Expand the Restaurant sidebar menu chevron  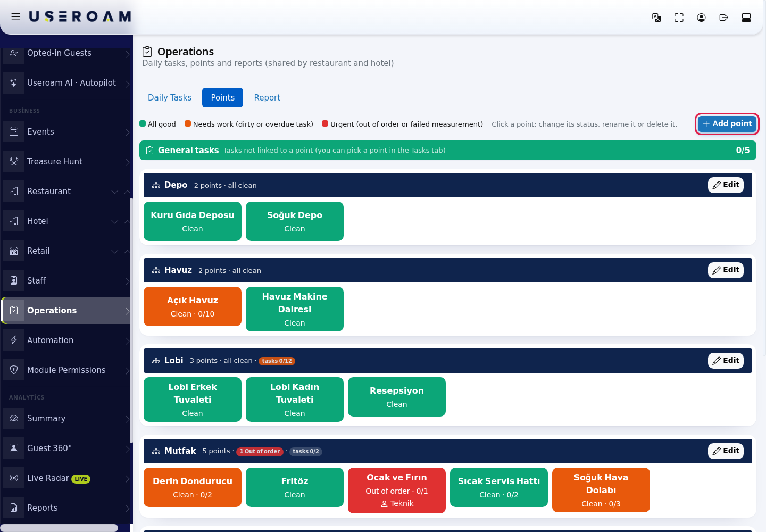point(115,192)
